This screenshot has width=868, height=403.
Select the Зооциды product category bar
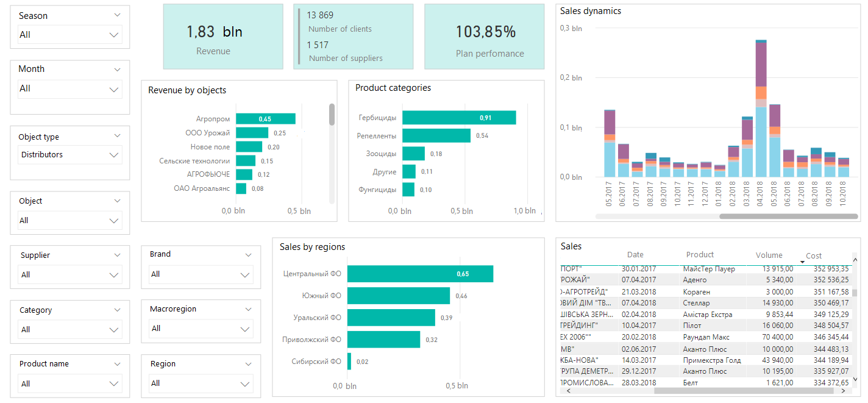pos(413,154)
